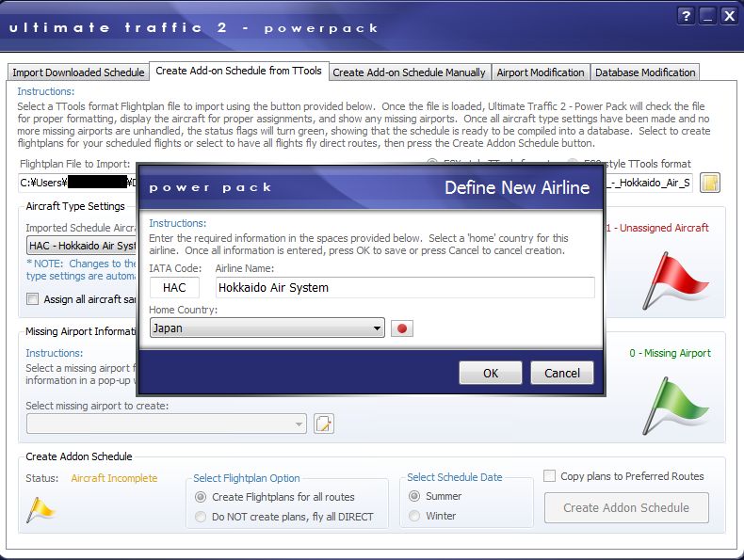
Task: Open Create Add-on Schedule Manually tab
Action: [409, 72]
